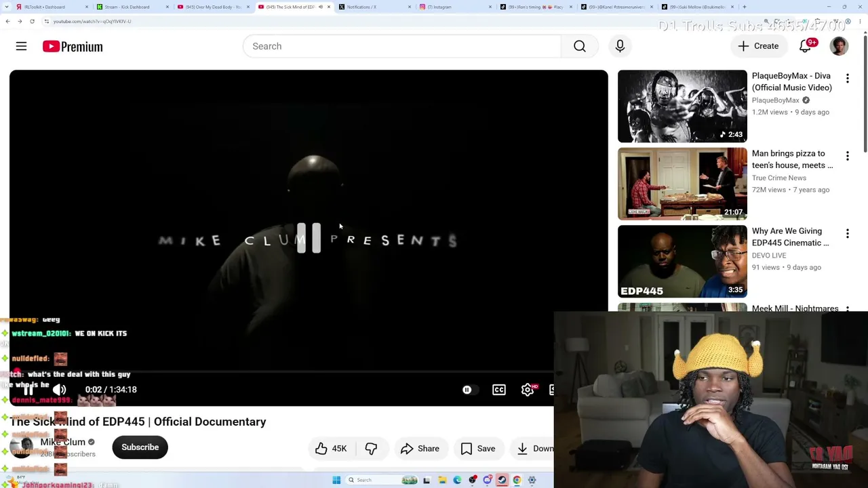The width and height of the screenshot is (868, 488).
Task: Dislike this video
Action: point(371,448)
